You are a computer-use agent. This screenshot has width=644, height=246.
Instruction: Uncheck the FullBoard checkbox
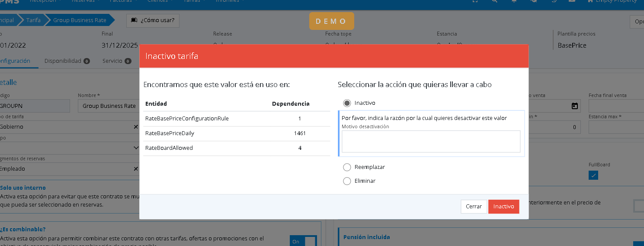tap(593, 175)
